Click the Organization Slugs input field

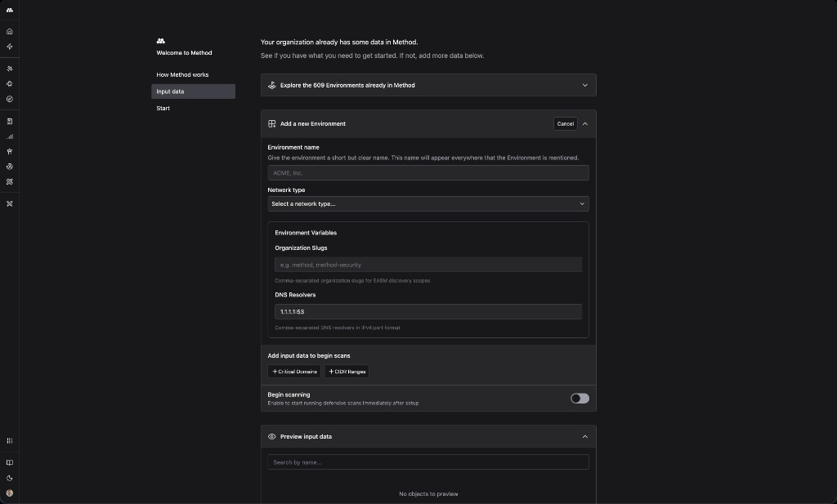428,265
